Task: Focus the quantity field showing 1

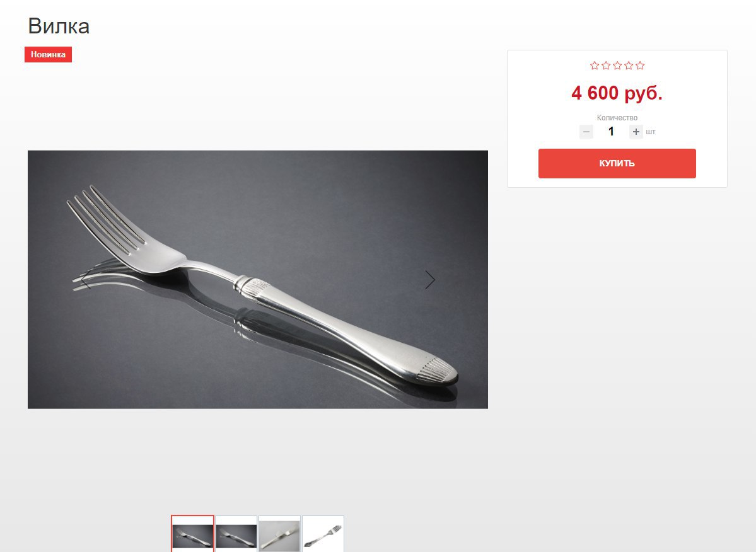Action: click(611, 132)
